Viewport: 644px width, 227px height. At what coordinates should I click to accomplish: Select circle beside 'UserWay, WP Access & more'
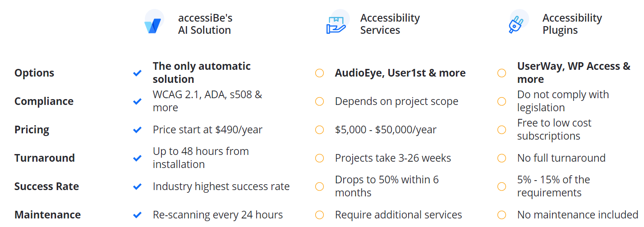coord(501,73)
